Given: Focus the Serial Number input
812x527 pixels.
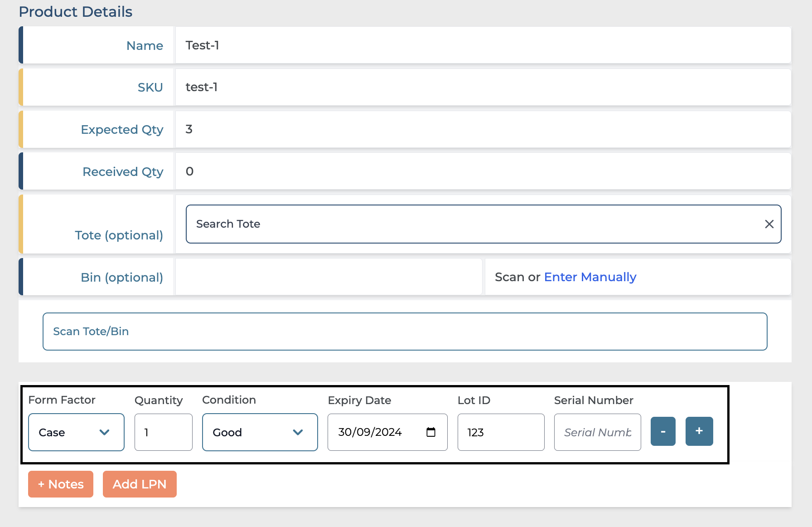Looking at the screenshot, I should [x=597, y=432].
